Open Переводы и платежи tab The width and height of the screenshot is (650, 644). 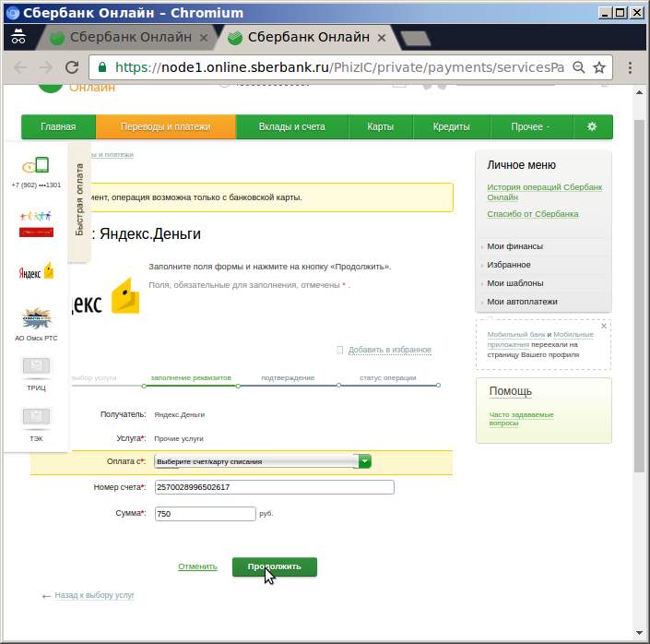[x=166, y=126]
